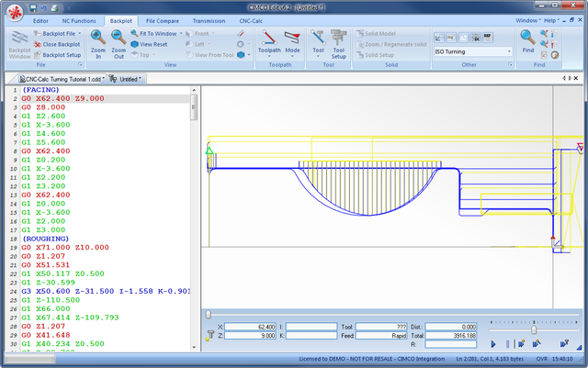
Task: Open the File group dialog launcher
Action: pos(80,65)
